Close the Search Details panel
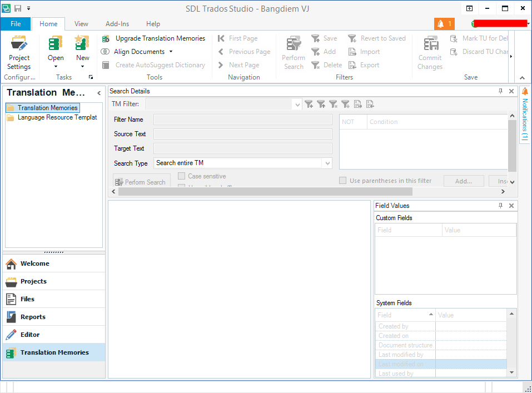The image size is (532, 393). pos(511,91)
